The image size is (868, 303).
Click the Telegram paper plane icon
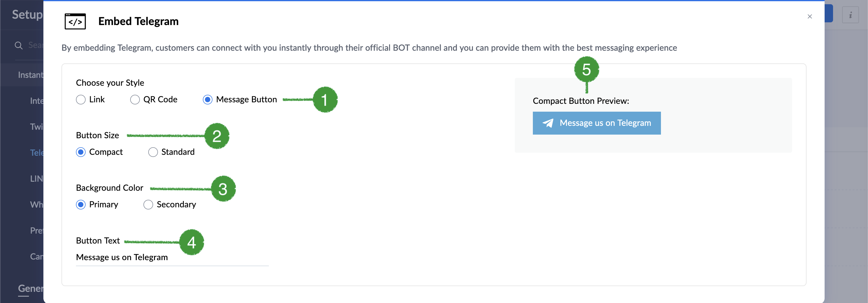[x=548, y=123]
